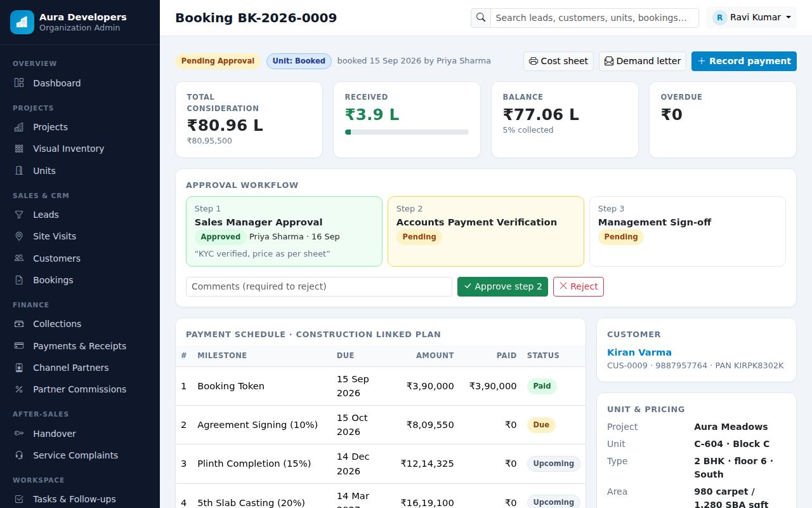Click the ₹8,09,550 amount cell

click(x=430, y=425)
